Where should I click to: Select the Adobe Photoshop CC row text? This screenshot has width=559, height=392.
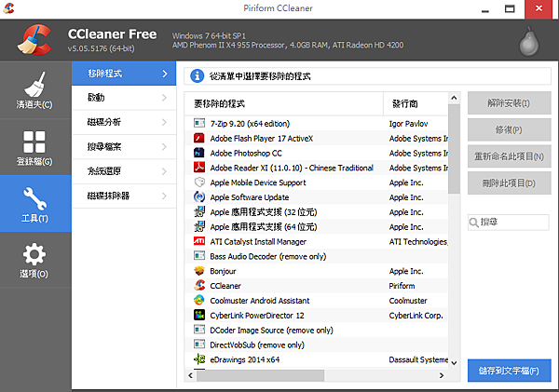(x=246, y=154)
